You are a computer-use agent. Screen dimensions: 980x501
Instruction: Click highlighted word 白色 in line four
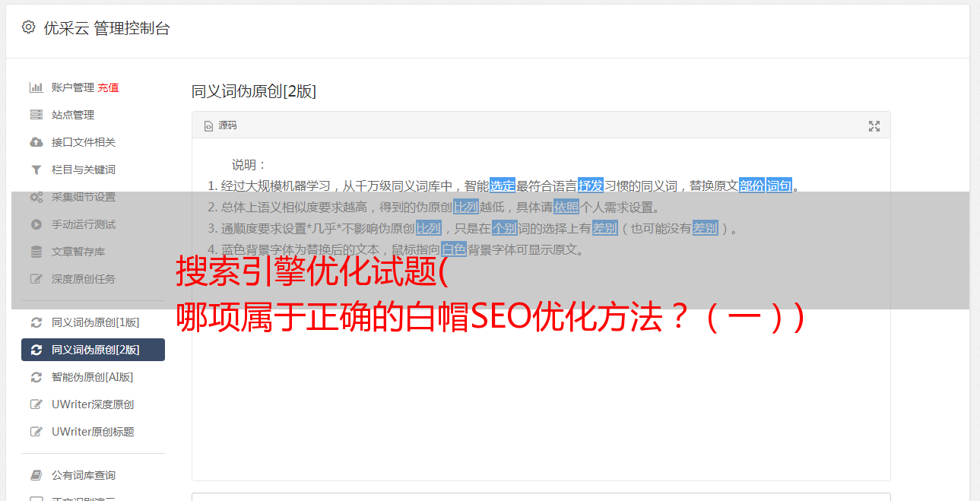click(x=454, y=249)
